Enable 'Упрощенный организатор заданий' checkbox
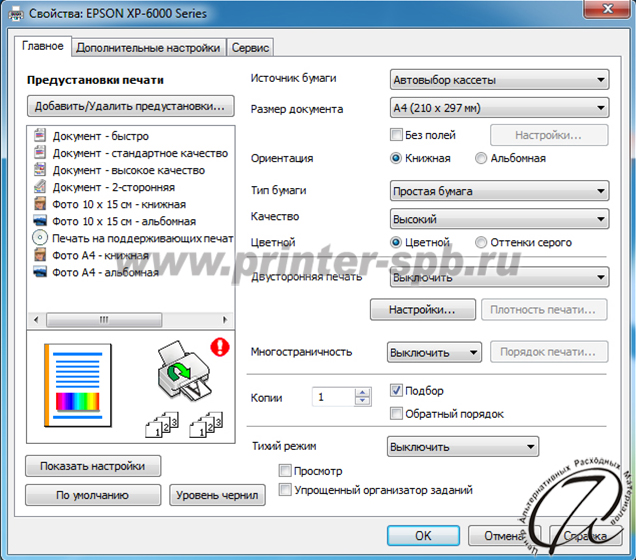This screenshot has width=636, height=560. pos(285,489)
